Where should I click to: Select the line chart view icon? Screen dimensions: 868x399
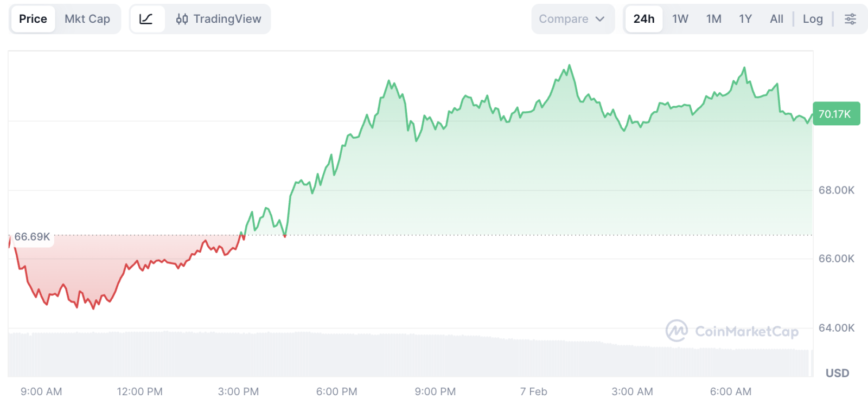[x=146, y=19]
